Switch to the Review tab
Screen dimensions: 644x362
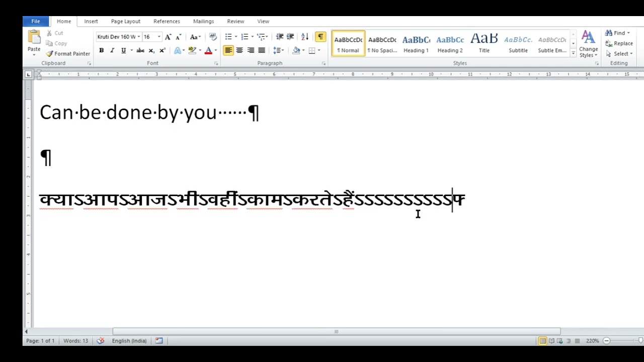click(x=235, y=21)
